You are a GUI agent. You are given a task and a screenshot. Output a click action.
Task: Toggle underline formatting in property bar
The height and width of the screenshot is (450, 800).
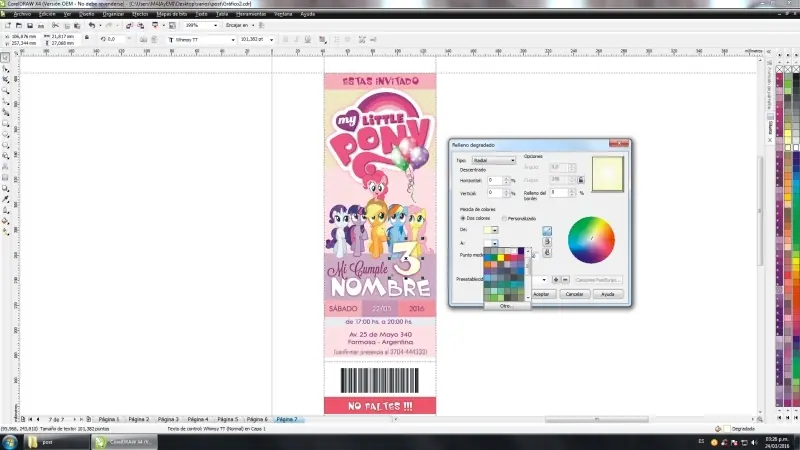308,39
